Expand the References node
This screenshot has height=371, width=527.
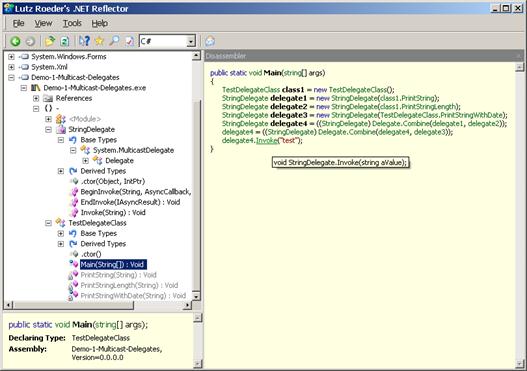36,98
